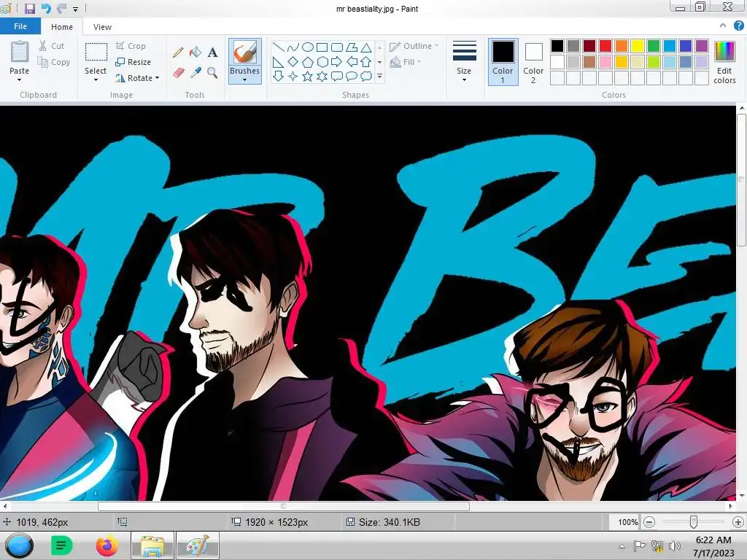Select the Text tool

point(212,52)
